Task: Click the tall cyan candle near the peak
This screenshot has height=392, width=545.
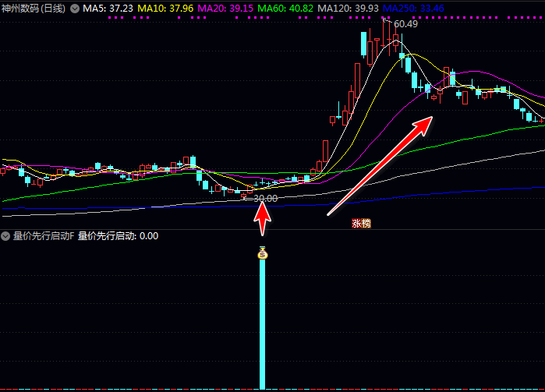Action: click(364, 44)
